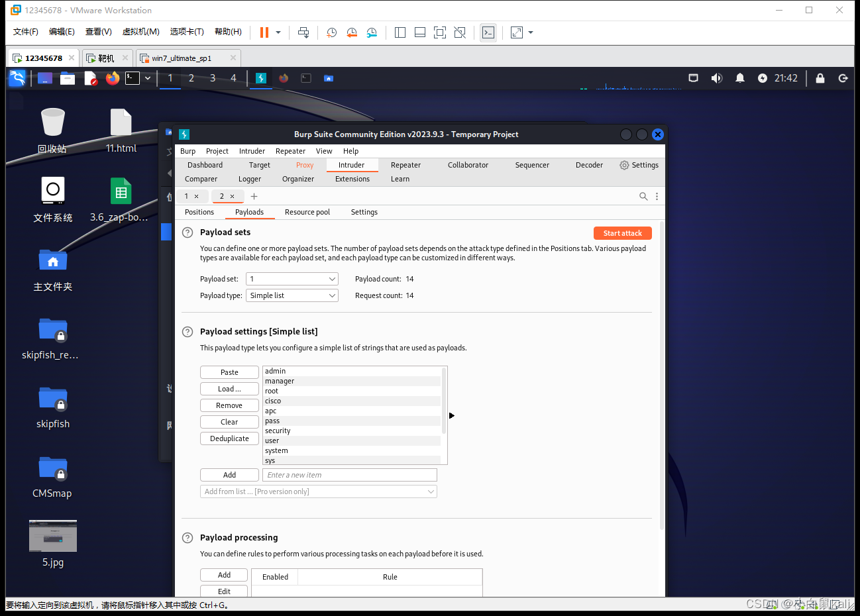Screen dimensions: 860x616
Task: Enter full screen mode via VMware toolbar icon
Action: tap(440, 32)
